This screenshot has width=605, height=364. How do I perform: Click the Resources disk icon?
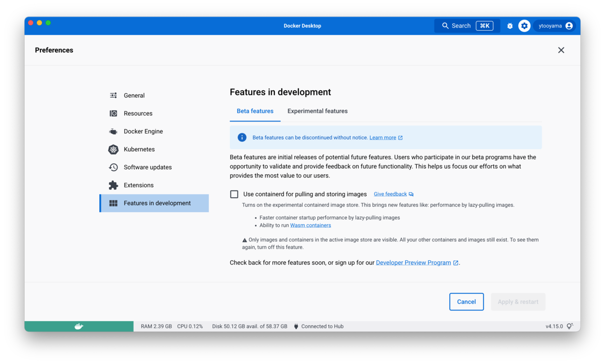click(x=113, y=113)
